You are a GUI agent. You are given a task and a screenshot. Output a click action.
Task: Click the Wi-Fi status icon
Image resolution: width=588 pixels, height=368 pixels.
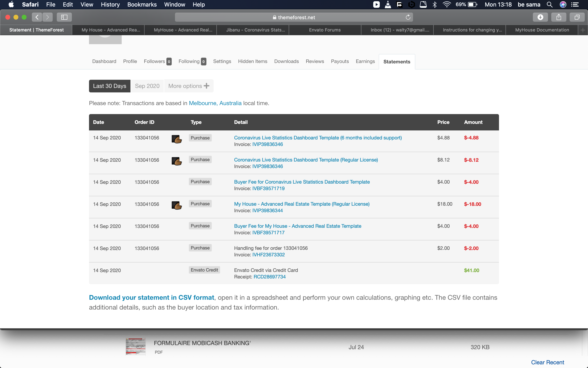click(x=447, y=4)
